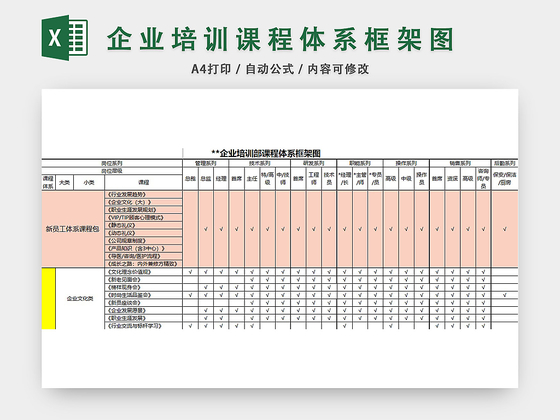The image size is (560, 420).
Task: Select the 大类 header cell
Action: coord(64,182)
